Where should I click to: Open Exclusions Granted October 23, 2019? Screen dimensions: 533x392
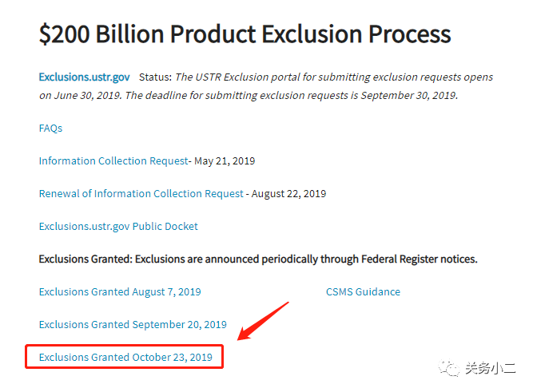[125, 357]
